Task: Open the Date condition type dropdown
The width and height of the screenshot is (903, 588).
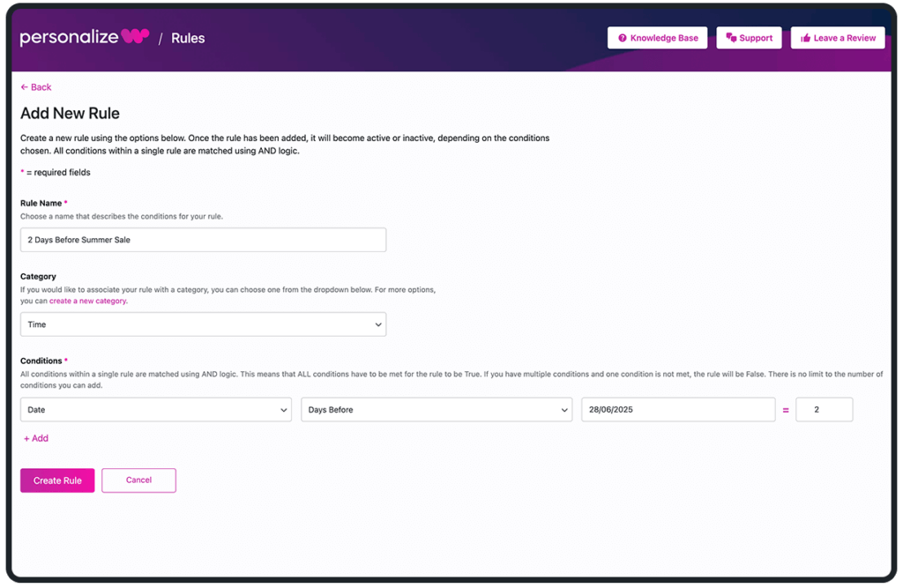Action: tap(156, 409)
